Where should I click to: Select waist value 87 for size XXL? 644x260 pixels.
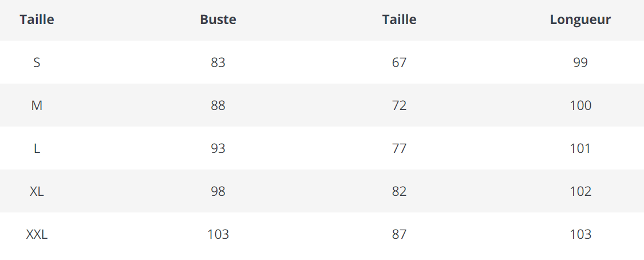[399, 234]
